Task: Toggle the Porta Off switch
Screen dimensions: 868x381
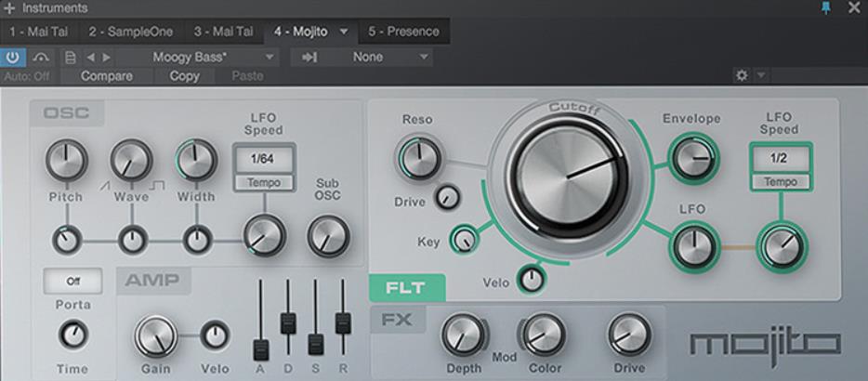Action: (73, 282)
